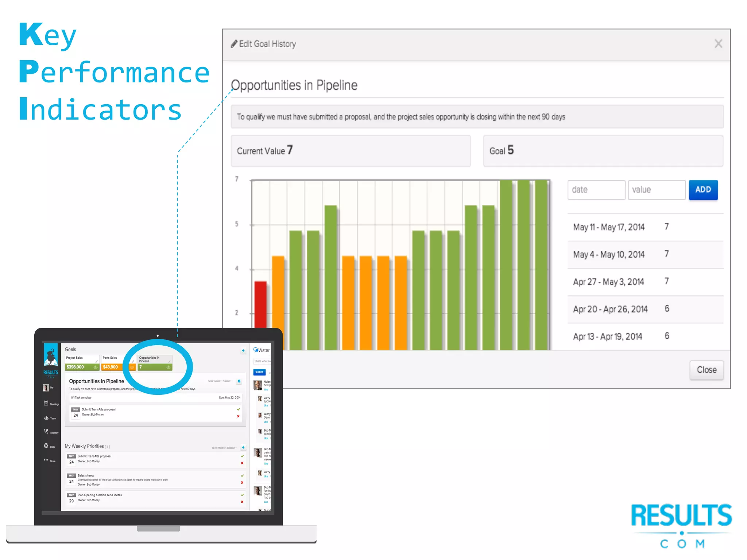Click the Current Value 7 box
Image resolution: width=747 pixels, height=560 pixels.
click(351, 151)
